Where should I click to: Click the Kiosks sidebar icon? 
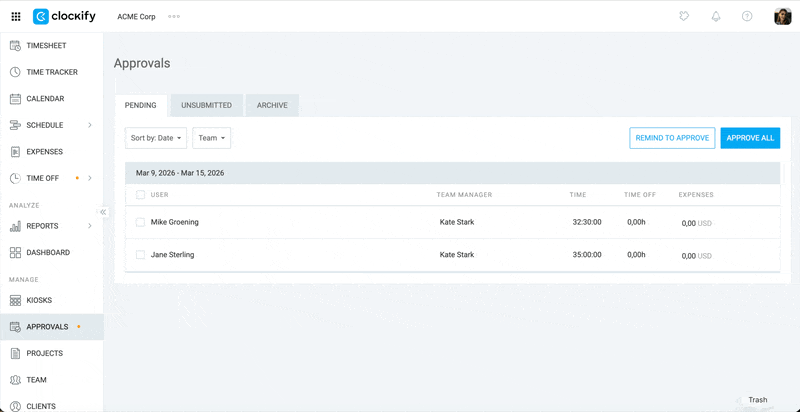15,300
